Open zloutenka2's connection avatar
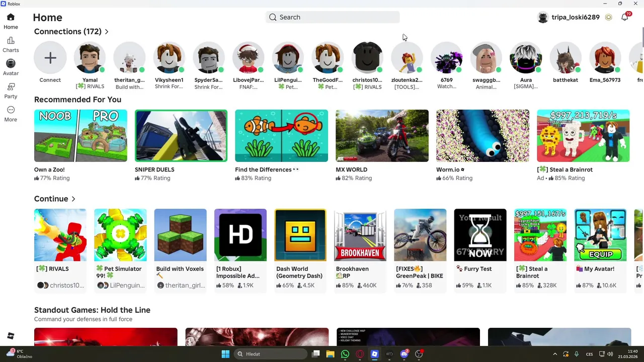This screenshot has width=644, height=362. tap(407, 58)
